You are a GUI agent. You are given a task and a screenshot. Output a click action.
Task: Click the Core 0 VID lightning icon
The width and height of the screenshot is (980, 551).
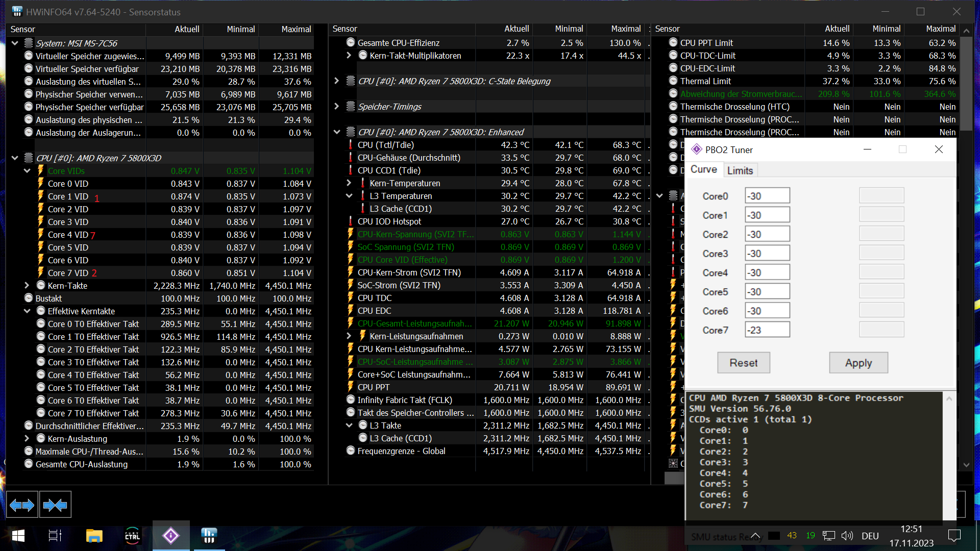point(41,184)
